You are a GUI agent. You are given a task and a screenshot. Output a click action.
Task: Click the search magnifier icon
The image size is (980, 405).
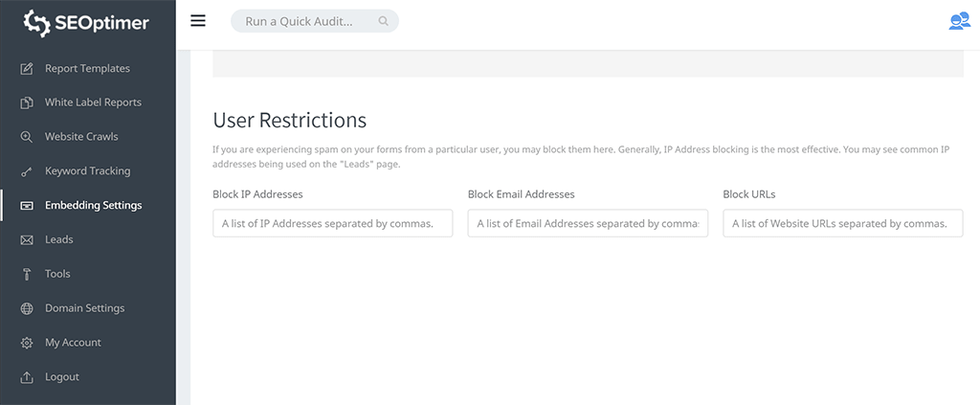coord(384,21)
